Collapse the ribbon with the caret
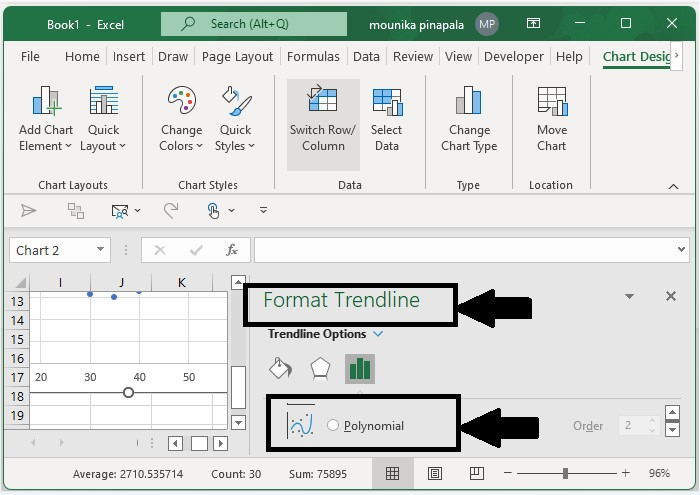 point(673,187)
